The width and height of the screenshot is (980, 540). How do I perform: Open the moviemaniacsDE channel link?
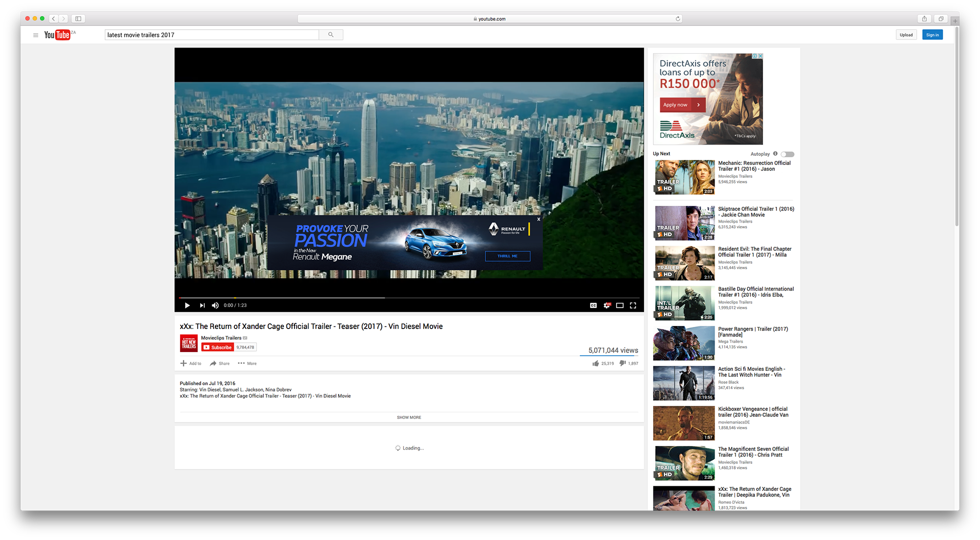[734, 422]
